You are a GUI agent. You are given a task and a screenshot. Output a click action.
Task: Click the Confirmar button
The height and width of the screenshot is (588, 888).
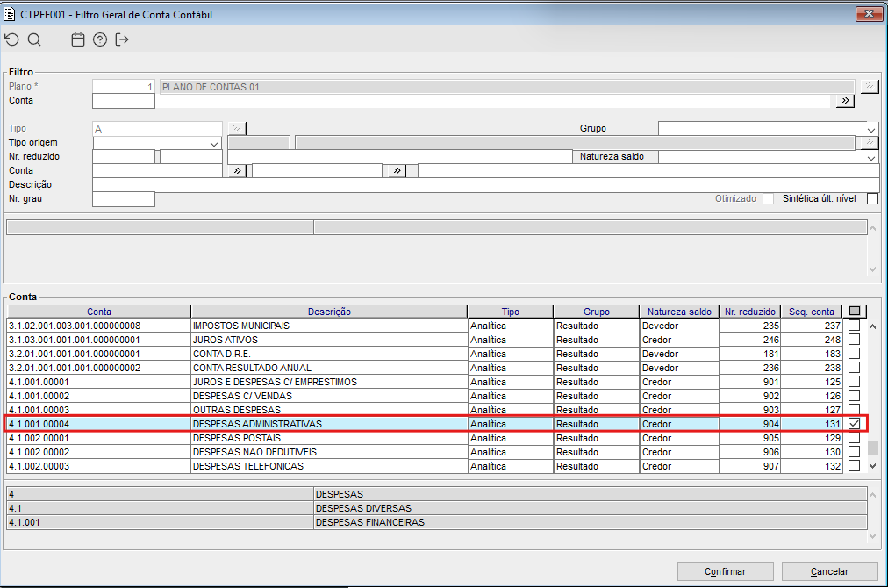click(x=726, y=571)
